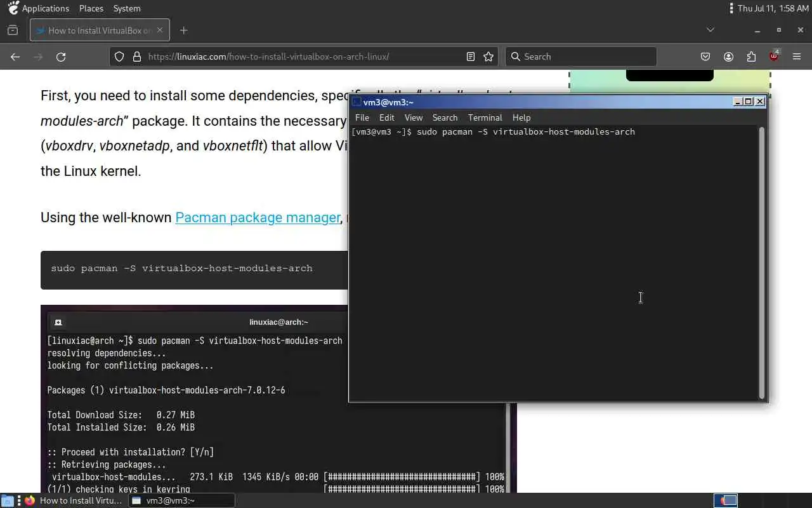
Task: Close the VirtualBox article tab
Action: (x=160, y=30)
